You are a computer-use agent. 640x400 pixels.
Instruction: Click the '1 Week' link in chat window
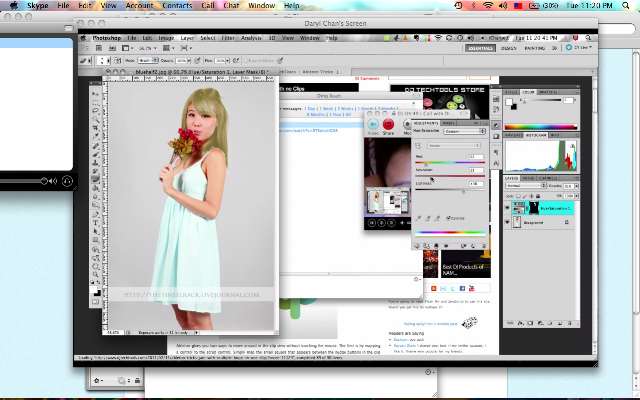[x=327, y=109]
